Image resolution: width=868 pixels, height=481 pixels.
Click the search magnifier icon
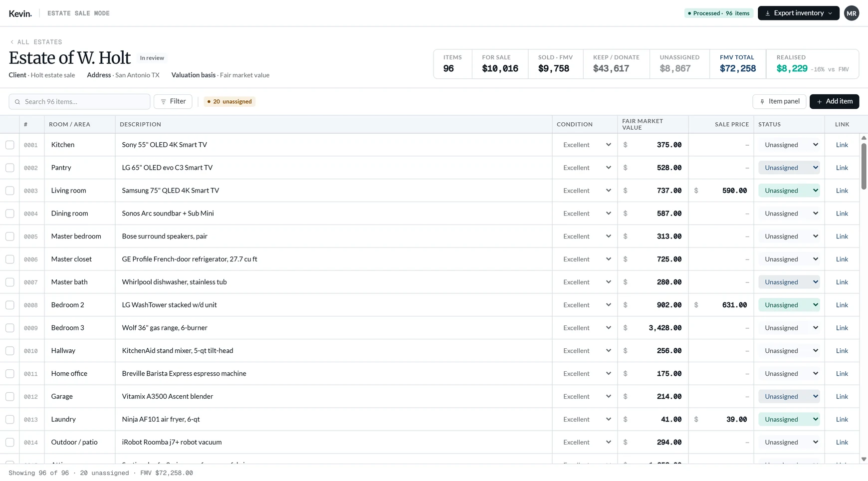click(17, 102)
